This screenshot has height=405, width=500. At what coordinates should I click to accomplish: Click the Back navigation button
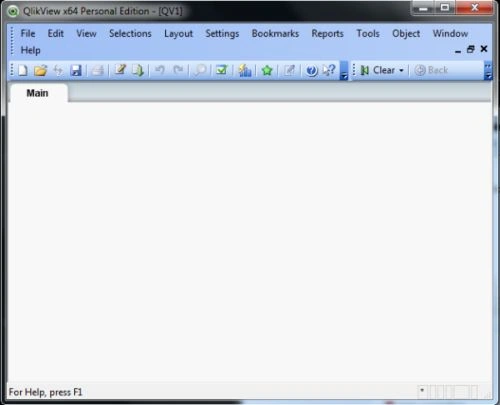431,70
